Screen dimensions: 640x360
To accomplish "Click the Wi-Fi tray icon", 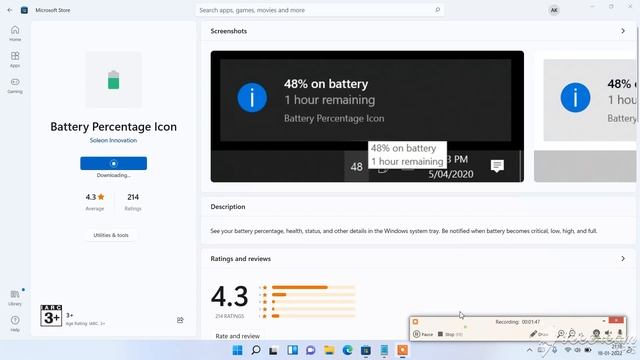I will coord(568,350).
